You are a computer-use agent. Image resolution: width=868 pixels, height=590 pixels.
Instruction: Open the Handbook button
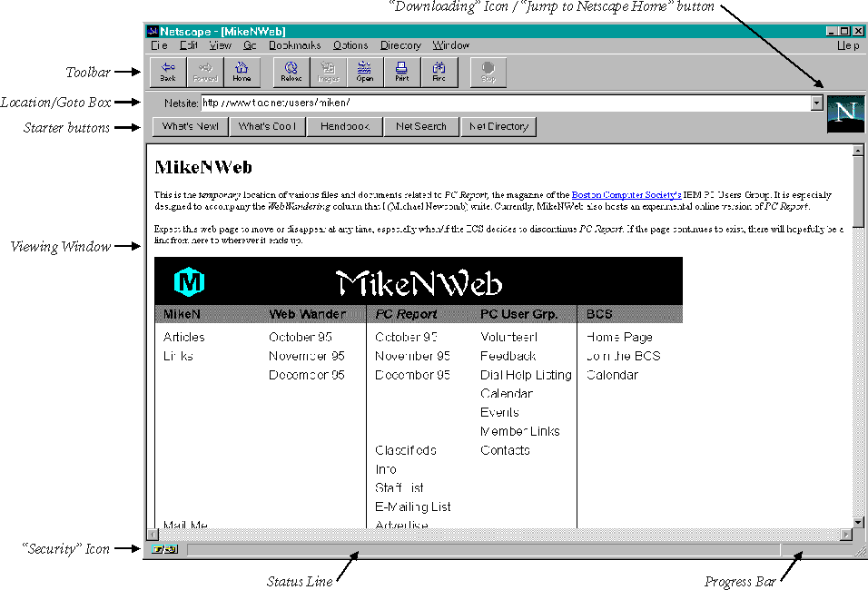(344, 126)
